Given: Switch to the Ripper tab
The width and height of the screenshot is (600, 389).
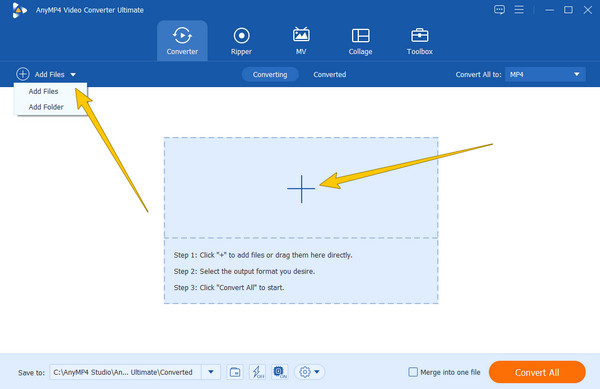Looking at the screenshot, I should (241, 41).
